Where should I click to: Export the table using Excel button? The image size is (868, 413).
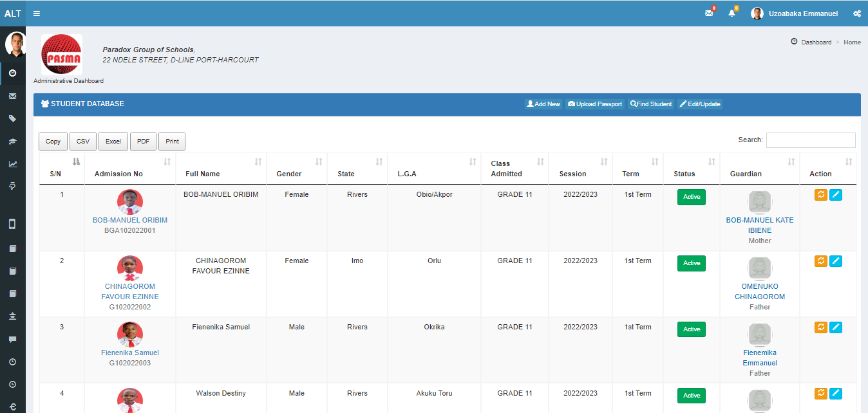[x=113, y=142]
